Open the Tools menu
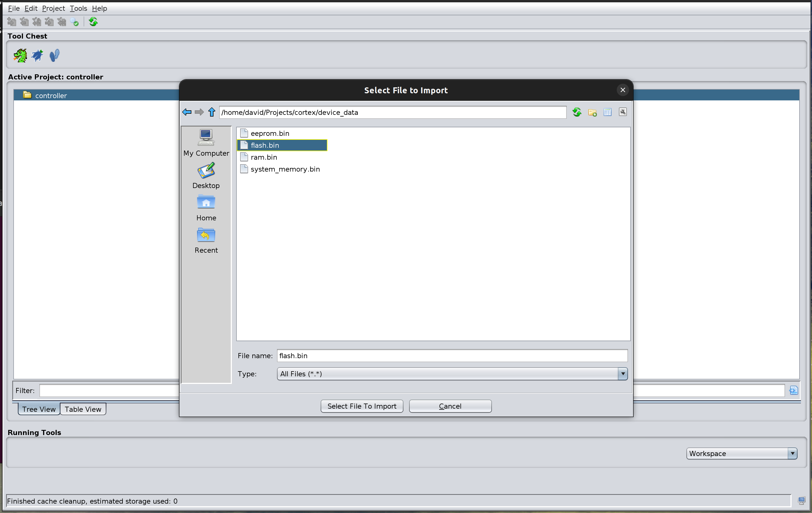Viewport: 812px width, 513px height. [x=78, y=8]
